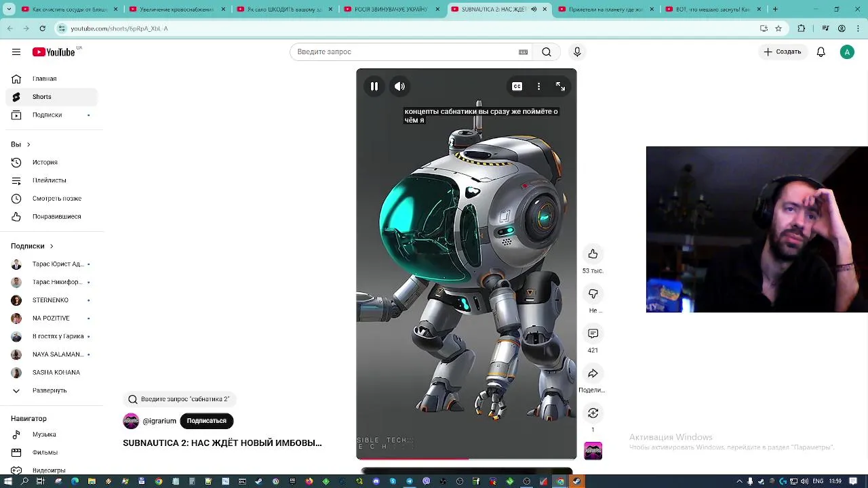
Task: Switch to the 'Прилетели на планету где' tab
Action: [x=606, y=9]
